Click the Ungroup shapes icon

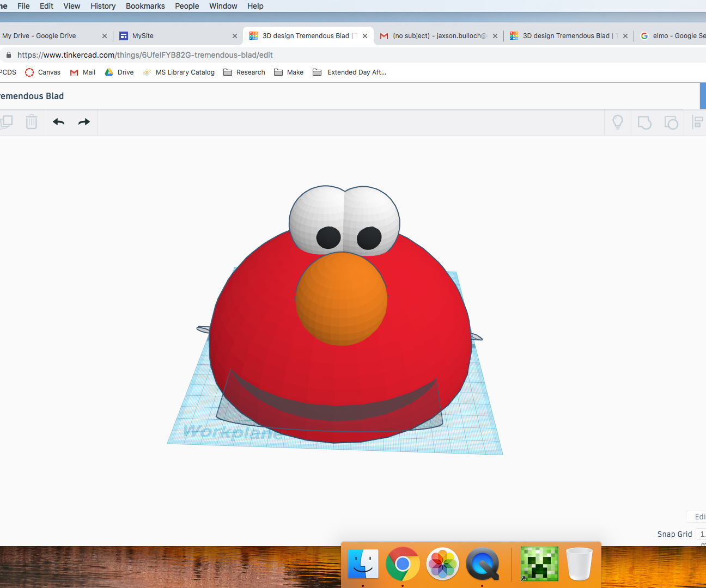671,122
